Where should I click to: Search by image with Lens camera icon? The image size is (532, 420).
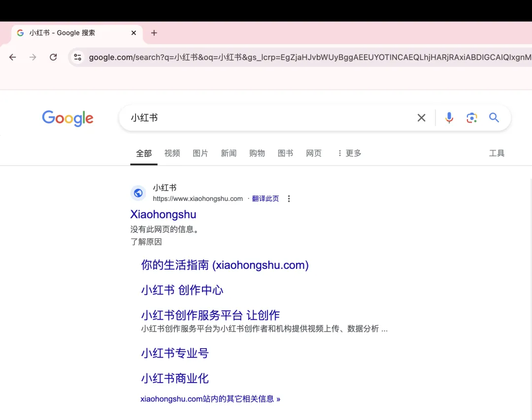[x=471, y=118]
